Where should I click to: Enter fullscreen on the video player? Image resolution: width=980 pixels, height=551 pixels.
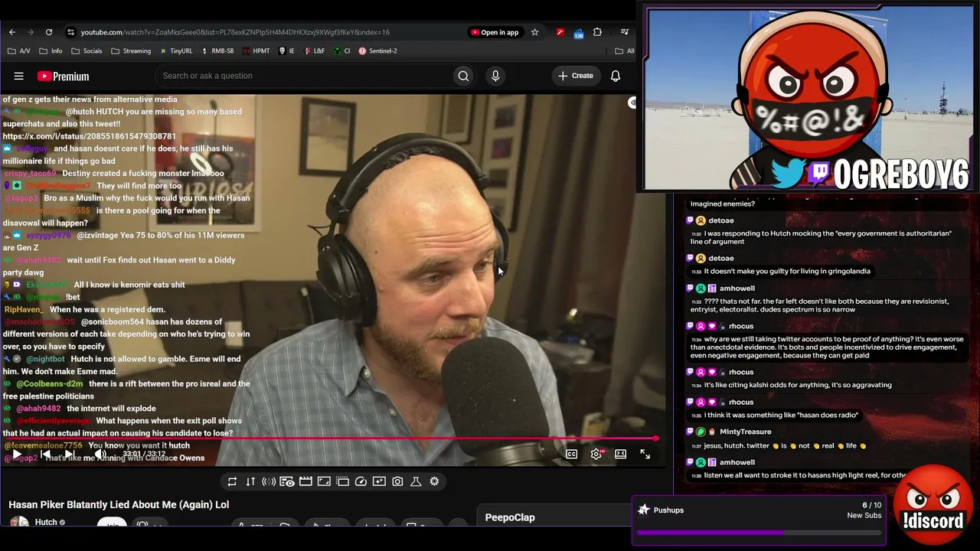click(645, 454)
